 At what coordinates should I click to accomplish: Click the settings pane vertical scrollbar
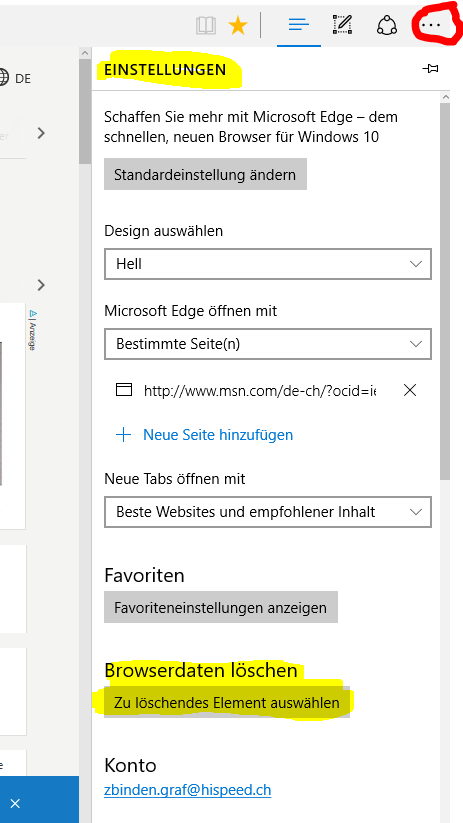(x=445, y=291)
